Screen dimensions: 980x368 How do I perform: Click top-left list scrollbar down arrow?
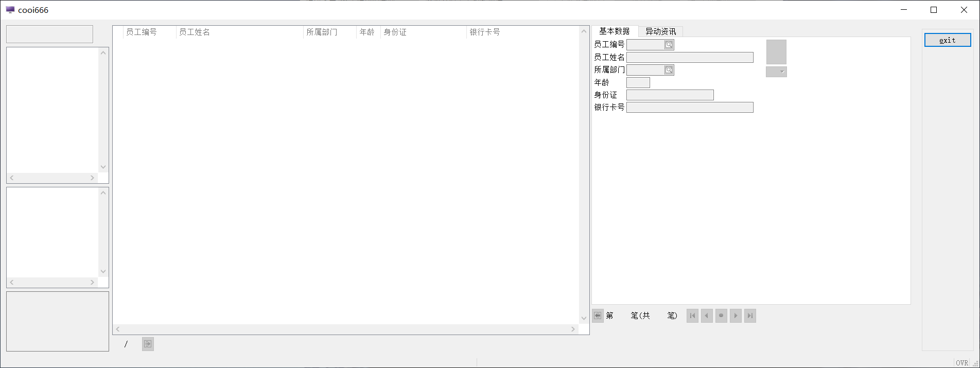[x=103, y=167]
